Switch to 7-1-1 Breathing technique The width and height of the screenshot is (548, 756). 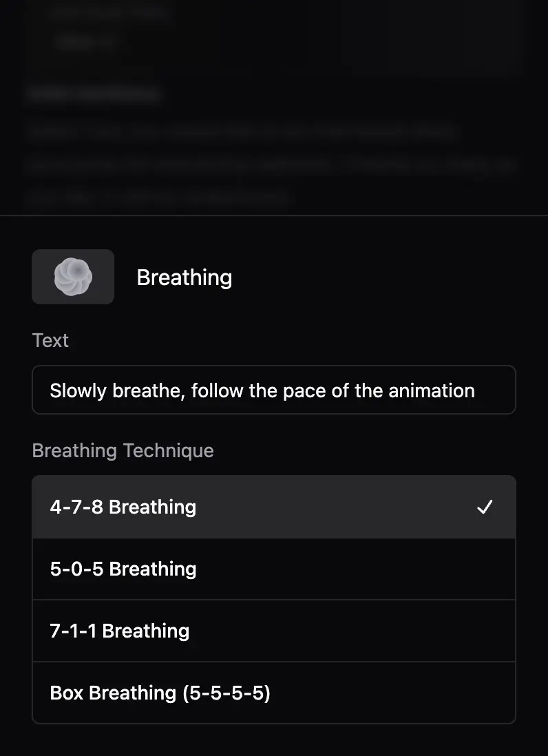tap(120, 631)
